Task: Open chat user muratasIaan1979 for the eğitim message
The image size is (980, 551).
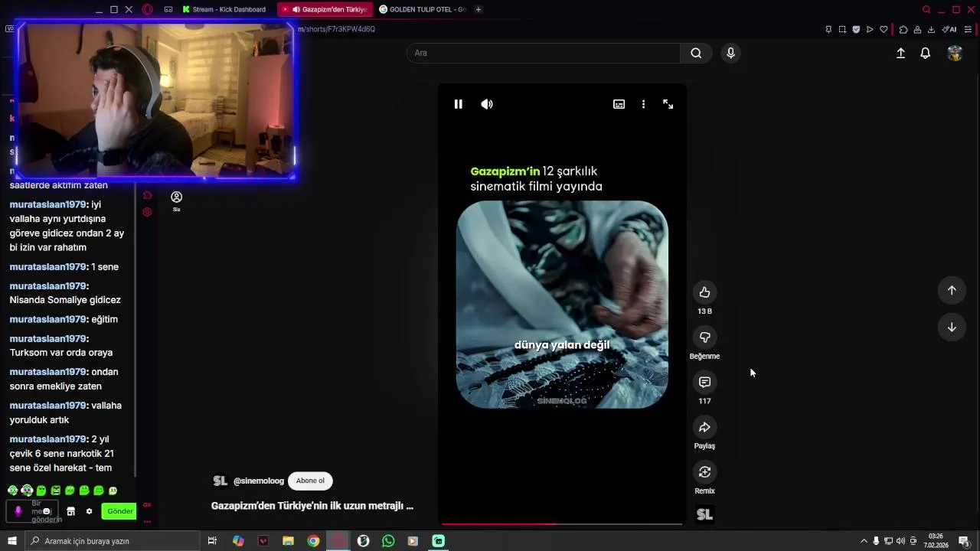Action: click(x=48, y=319)
